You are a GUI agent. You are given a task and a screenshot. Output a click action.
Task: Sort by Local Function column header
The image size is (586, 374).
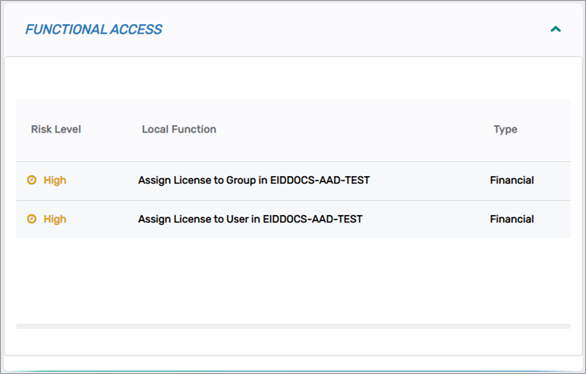point(179,129)
